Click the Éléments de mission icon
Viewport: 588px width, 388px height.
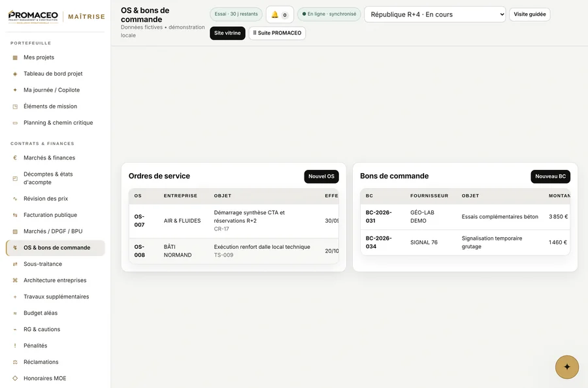(15, 106)
